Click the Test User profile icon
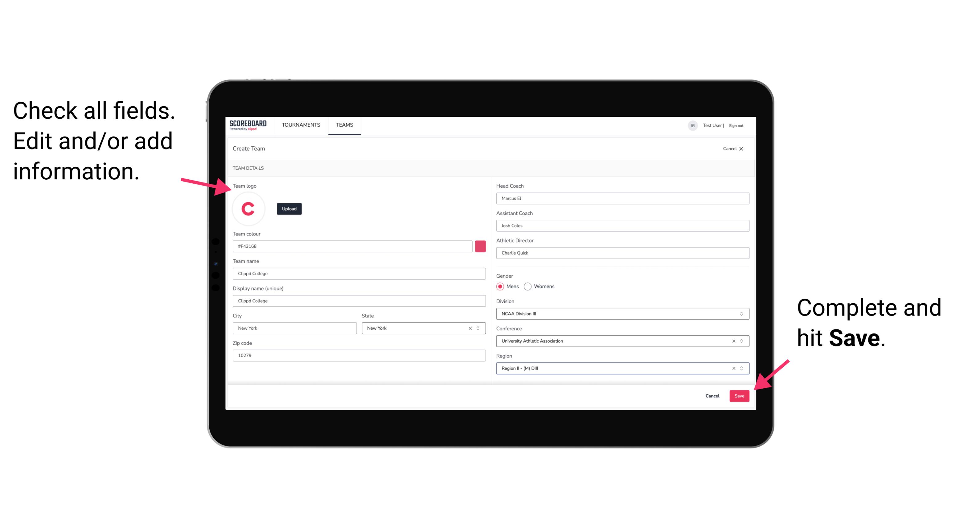 (691, 125)
